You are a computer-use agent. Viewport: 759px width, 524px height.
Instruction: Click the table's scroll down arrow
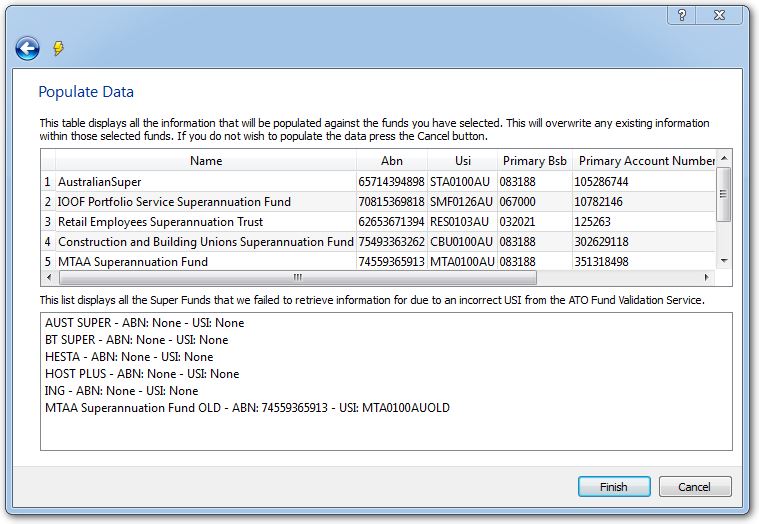pyautogui.click(x=724, y=261)
